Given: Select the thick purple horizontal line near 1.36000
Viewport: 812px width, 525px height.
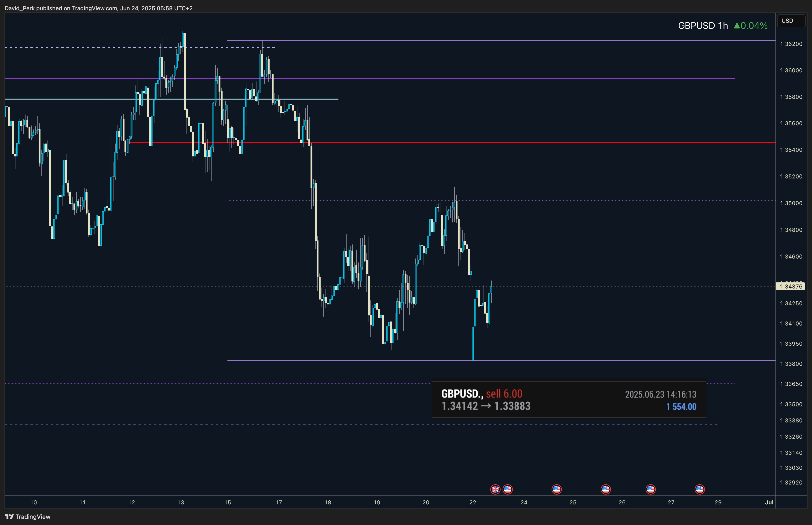Looking at the screenshot, I should [x=369, y=79].
